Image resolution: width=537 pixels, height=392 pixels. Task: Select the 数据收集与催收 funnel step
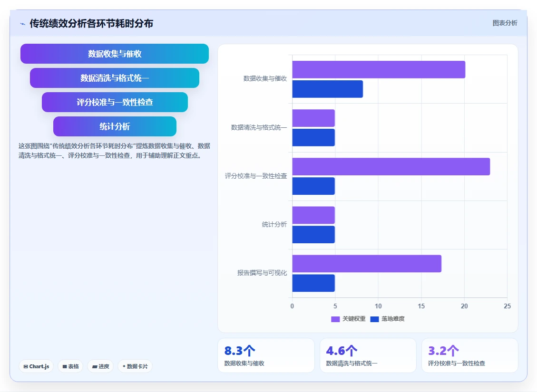coord(114,54)
